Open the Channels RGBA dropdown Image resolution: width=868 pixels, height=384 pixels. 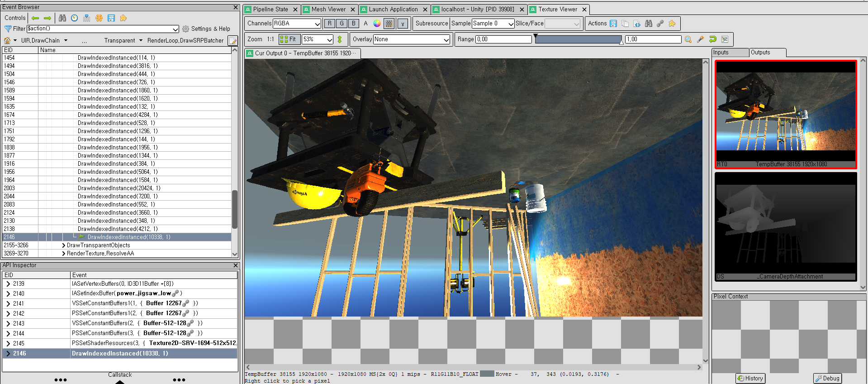(x=297, y=24)
